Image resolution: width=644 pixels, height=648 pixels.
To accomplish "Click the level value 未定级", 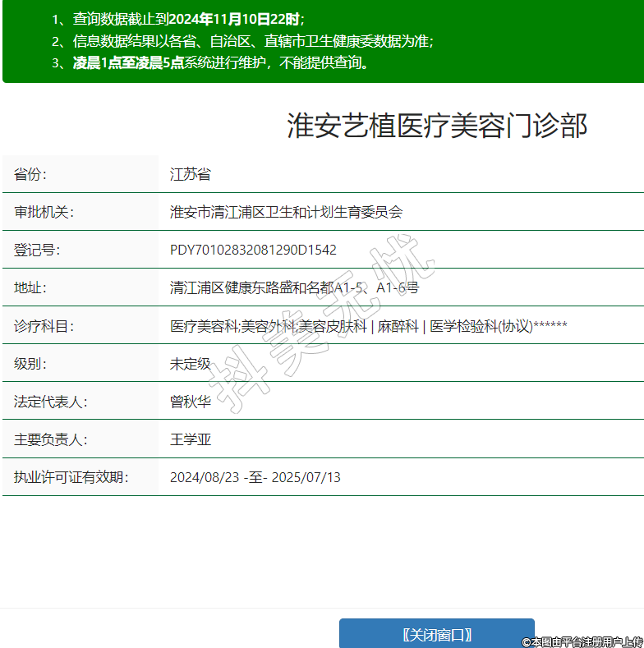I will [191, 364].
